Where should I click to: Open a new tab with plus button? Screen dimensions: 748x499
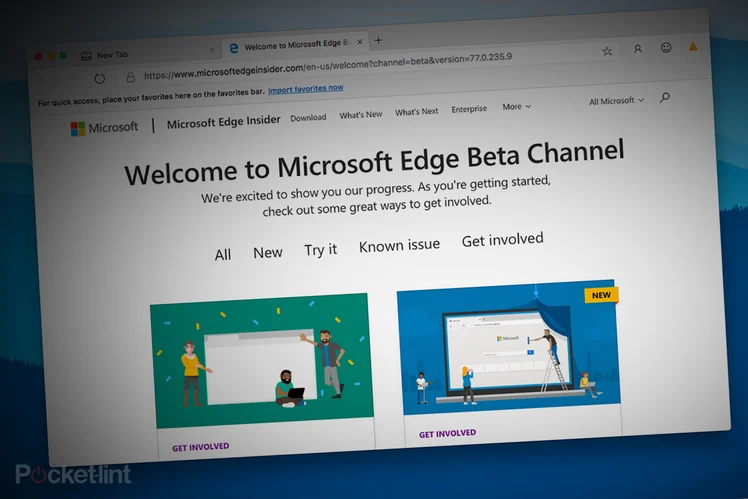pyautogui.click(x=378, y=41)
